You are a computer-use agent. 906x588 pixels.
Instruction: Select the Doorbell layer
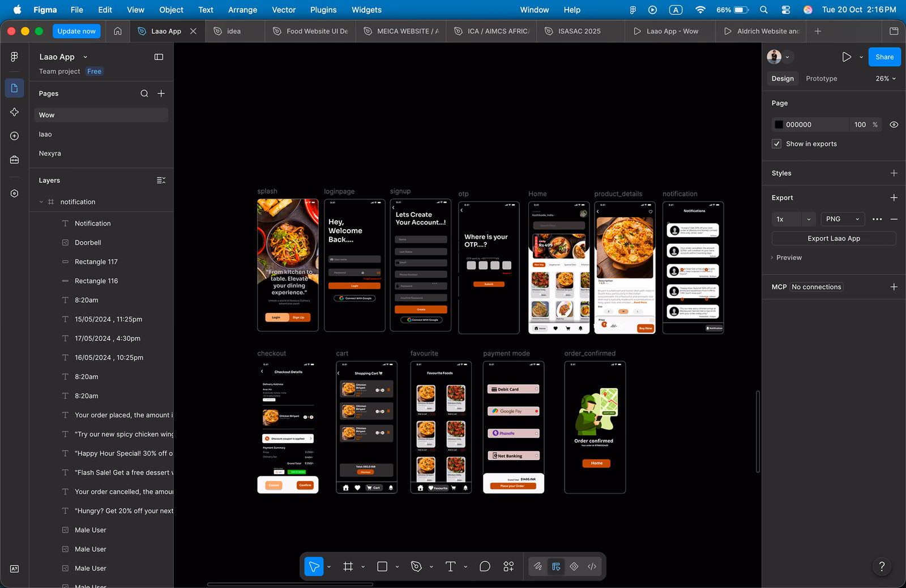(x=88, y=243)
